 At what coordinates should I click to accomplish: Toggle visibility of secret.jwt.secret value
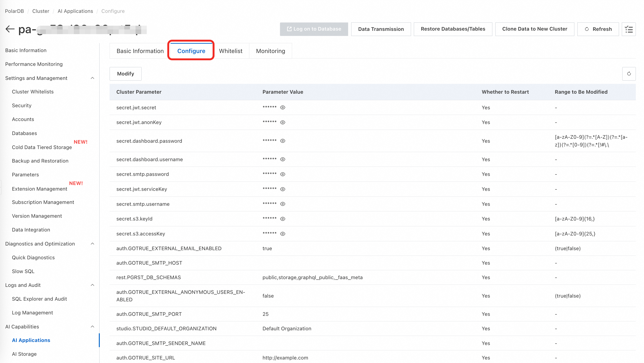coord(283,107)
